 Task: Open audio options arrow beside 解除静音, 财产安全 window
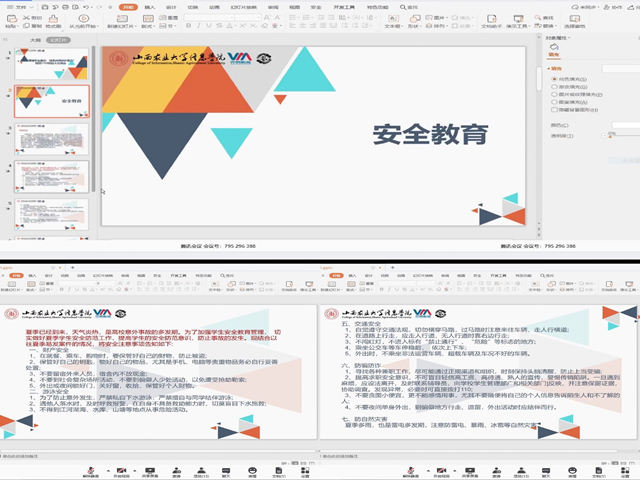click(108, 471)
